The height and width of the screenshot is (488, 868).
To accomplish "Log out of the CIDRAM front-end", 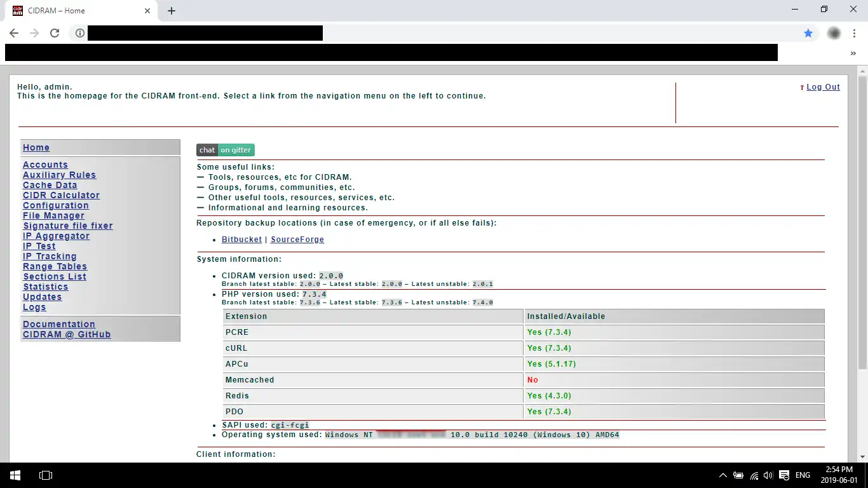I will coord(824,87).
